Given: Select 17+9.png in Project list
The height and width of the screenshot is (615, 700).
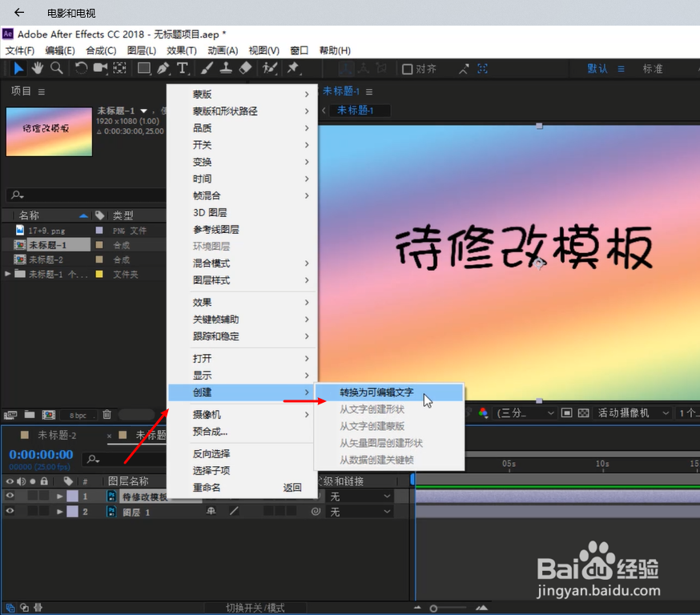Looking at the screenshot, I should [x=47, y=231].
